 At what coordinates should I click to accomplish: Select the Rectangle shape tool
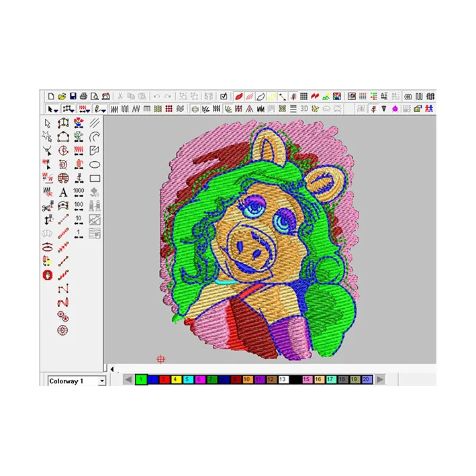[x=95, y=179]
